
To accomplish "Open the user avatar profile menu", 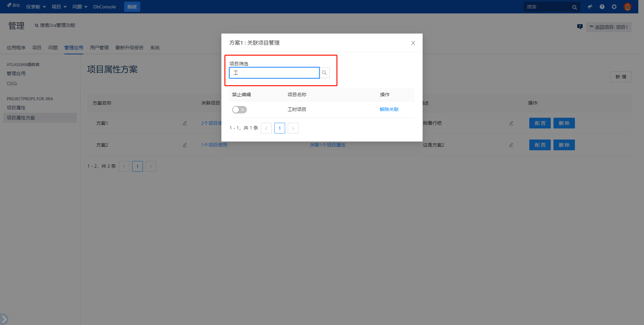I will click(x=627, y=7).
